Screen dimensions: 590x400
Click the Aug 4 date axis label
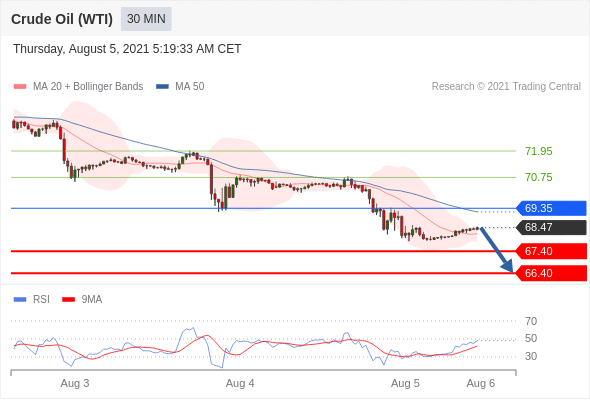pos(240,383)
